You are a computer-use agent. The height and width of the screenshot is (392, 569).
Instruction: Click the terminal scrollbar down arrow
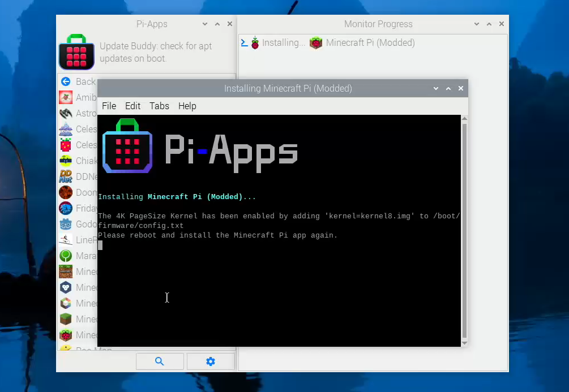(x=464, y=343)
